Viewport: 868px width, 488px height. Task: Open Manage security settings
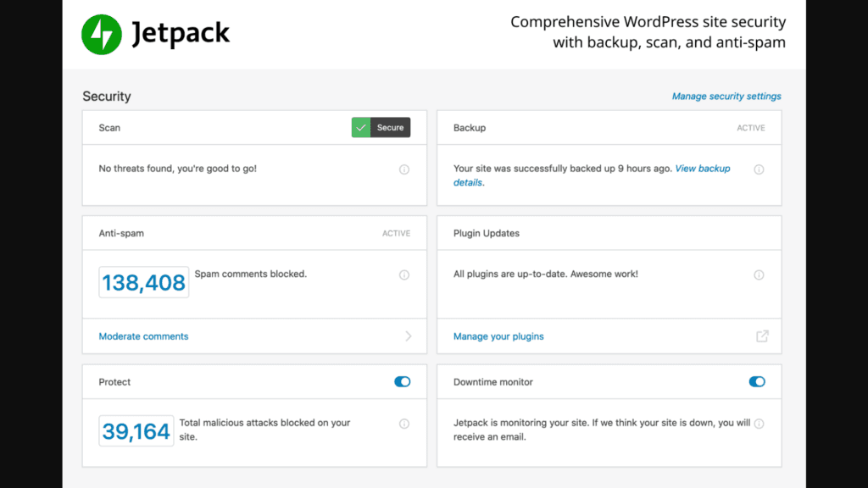(x=726, y=96)
